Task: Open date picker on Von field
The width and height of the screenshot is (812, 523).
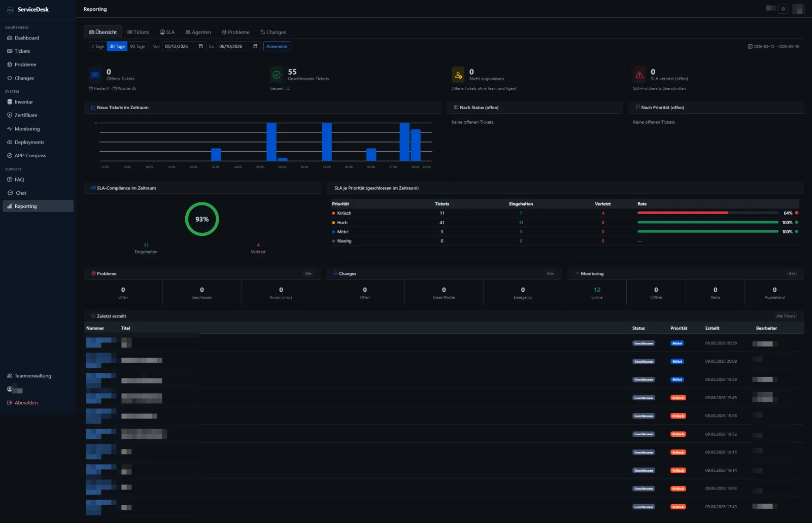Action: (x=201, y=46)
